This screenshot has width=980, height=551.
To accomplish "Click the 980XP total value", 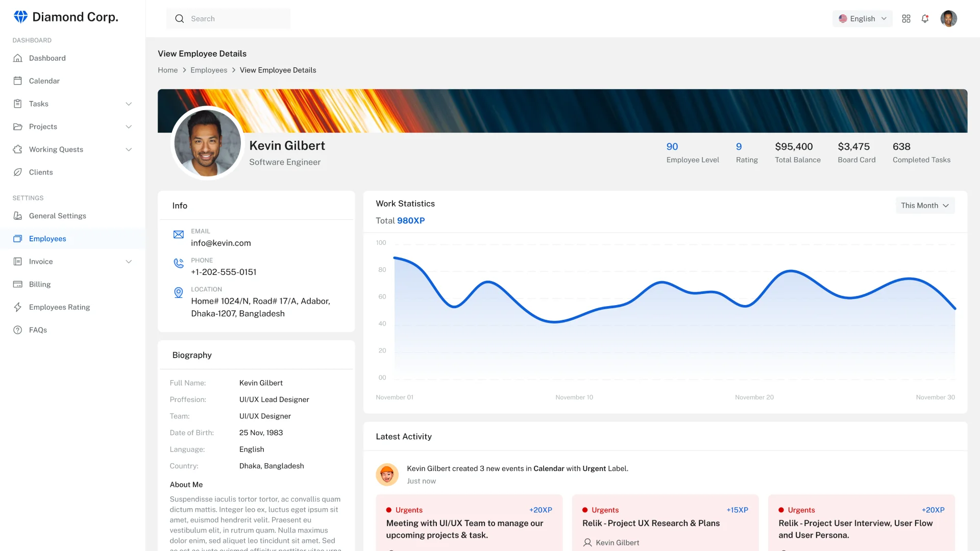I will click(x=411, y=221).
